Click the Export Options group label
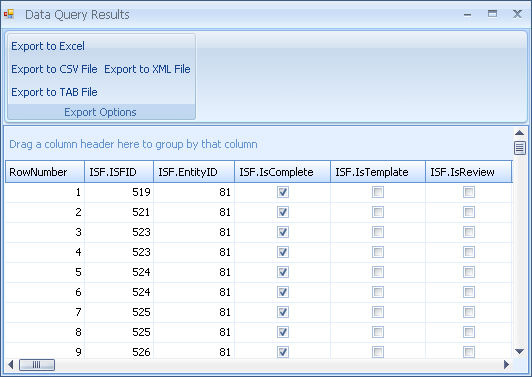532x377 pixels. [x=100, y=112]
